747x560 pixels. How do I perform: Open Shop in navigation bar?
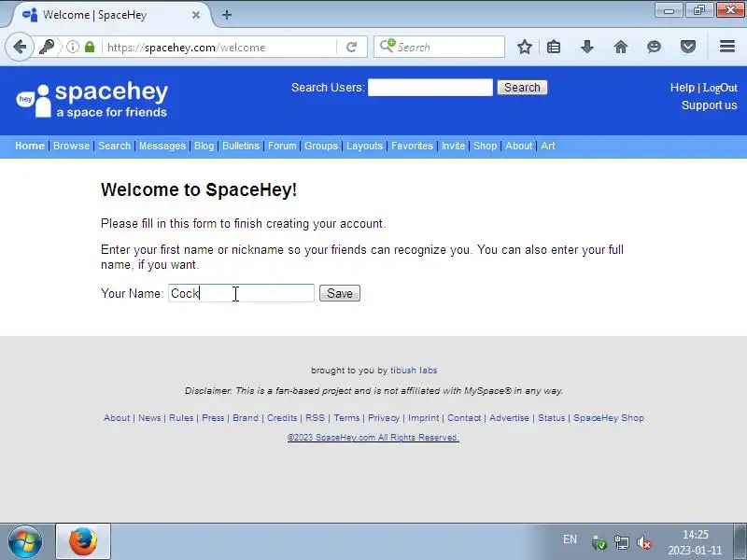coord(485,146)
